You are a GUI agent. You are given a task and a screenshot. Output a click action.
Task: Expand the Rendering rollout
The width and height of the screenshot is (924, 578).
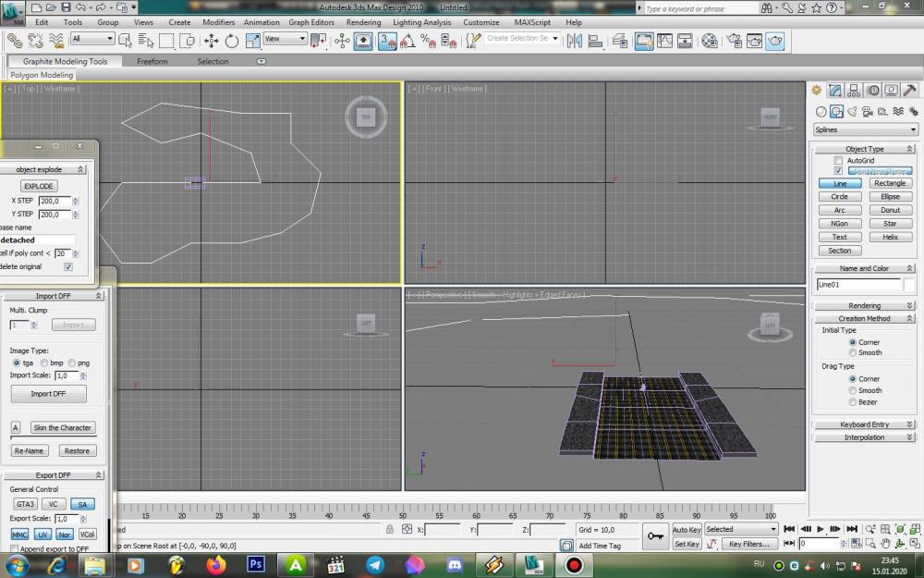(865, 305)
